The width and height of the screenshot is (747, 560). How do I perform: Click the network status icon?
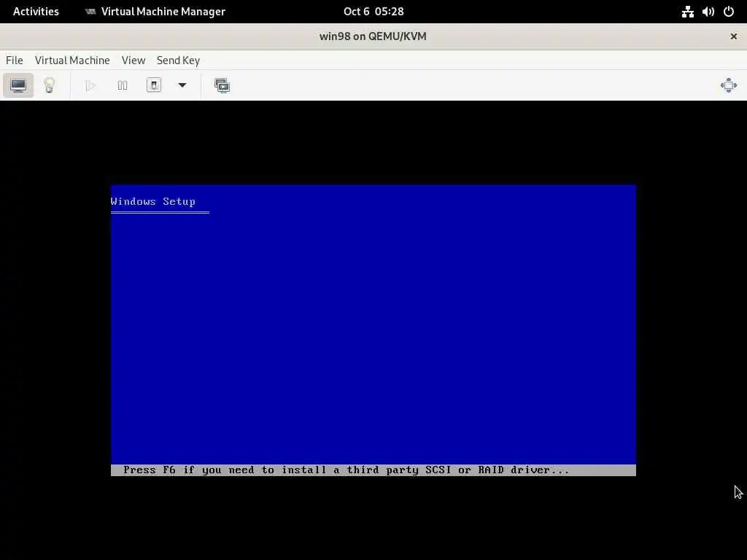click(x=687, y=12)
